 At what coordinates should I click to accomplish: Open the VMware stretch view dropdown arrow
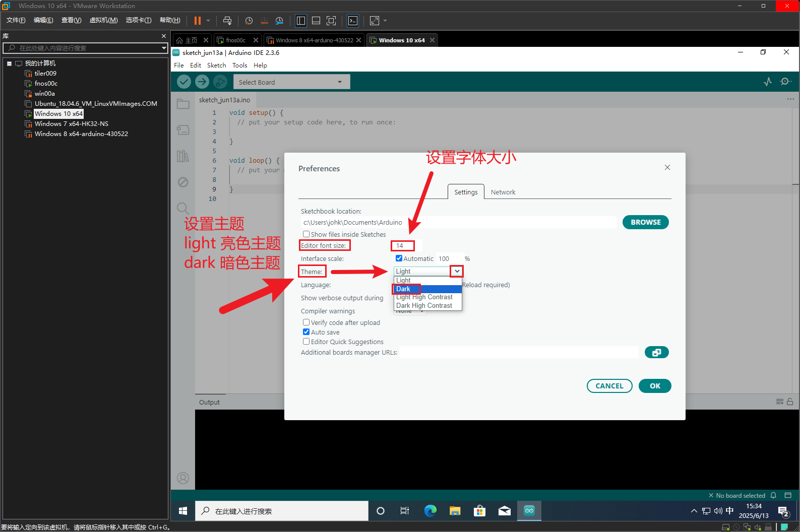[385, 21]
